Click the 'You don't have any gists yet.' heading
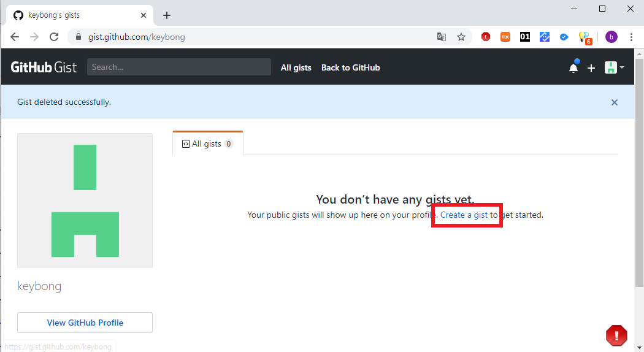This screenshot has width=644, height=352. click(x=395, y=200)
